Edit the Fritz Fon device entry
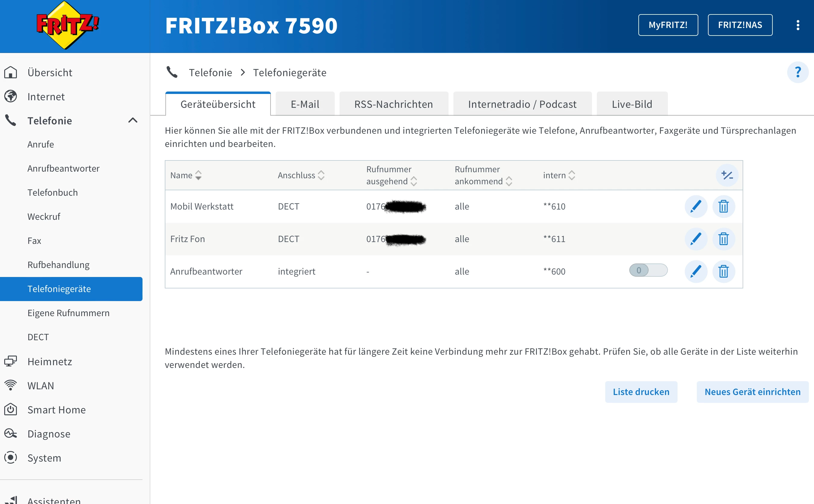Viewport: 814px width, 504px height. tap(696, 239)
